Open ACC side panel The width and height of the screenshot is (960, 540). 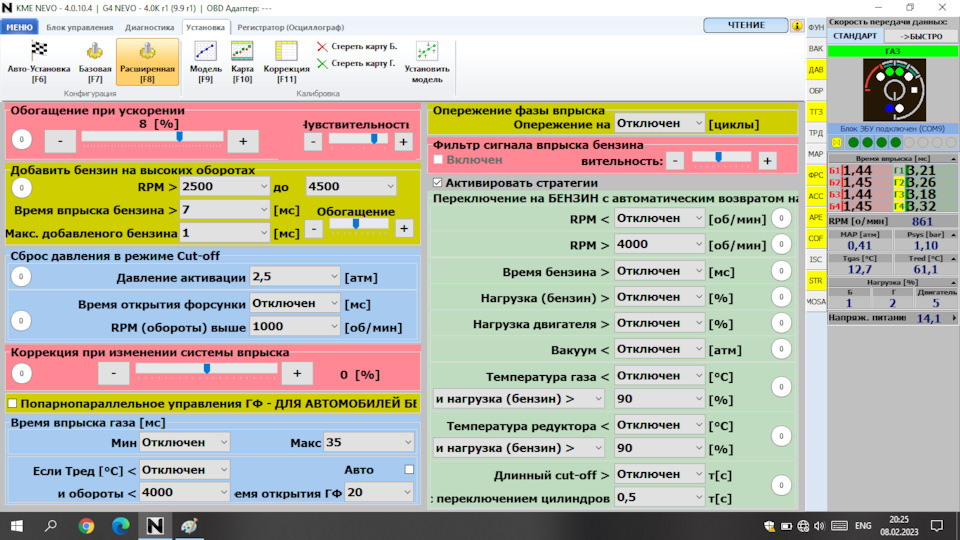[x=816, y=196]
